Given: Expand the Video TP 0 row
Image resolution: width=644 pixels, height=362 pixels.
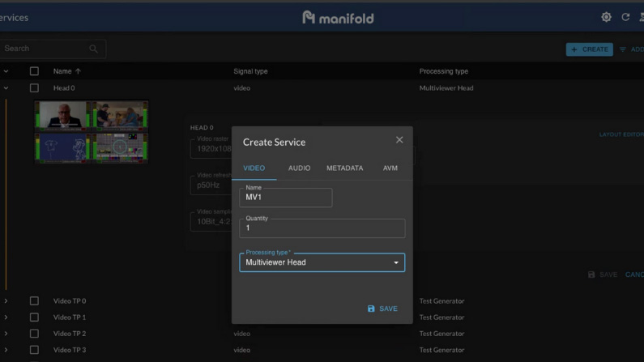Looking at the screenshot, I should (x=6, y=301).
